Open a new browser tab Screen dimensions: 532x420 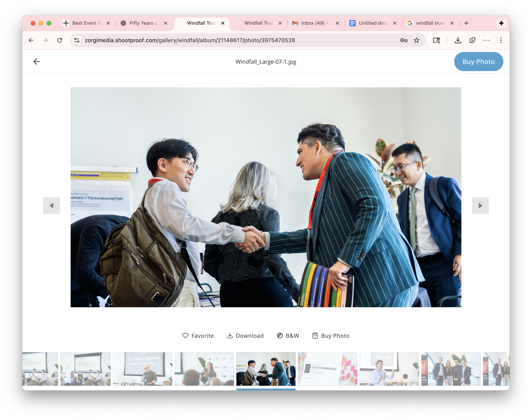[x=466, y=23]
